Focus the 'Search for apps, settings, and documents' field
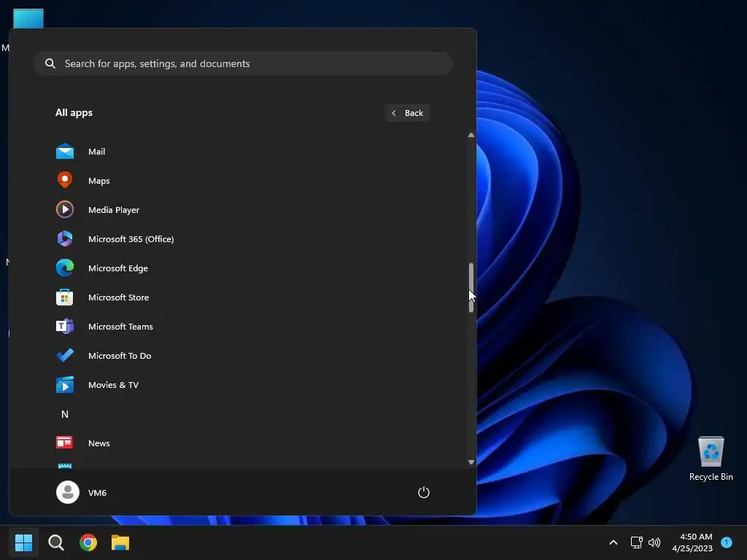The image size is (747, 560). 243,63
